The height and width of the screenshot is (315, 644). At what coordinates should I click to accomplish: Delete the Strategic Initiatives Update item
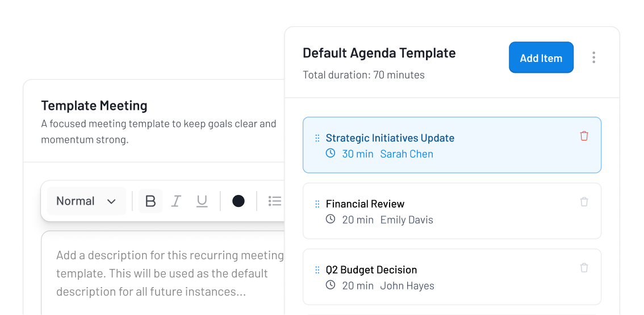tap(584, 136)
